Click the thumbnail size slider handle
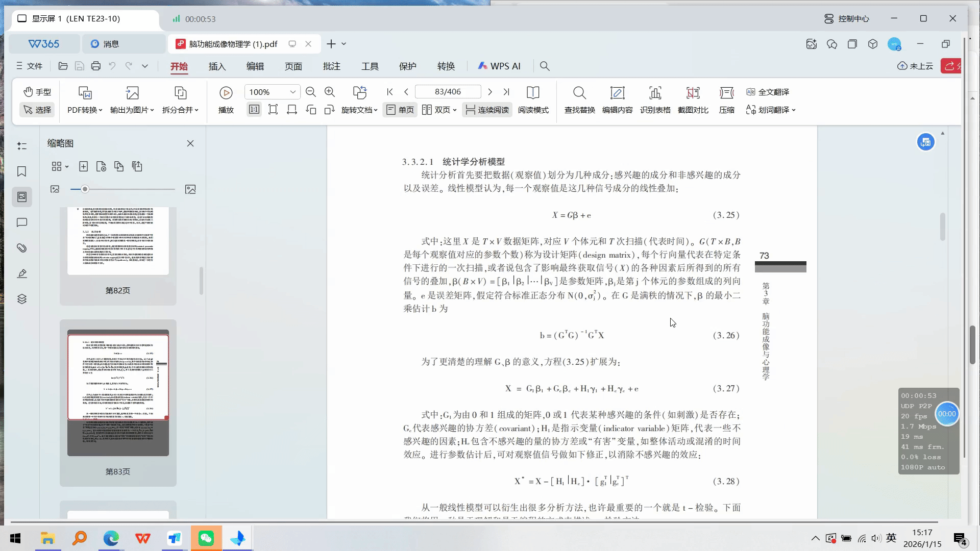 coord(85,189)
